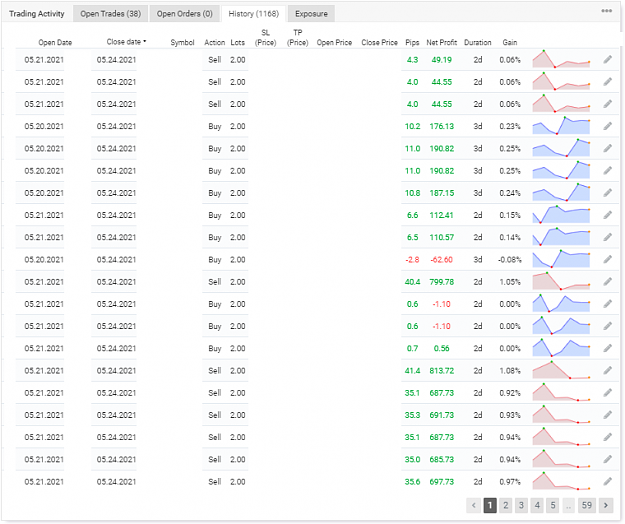
Task: Edit the trade with 49.19 net profit
Action: (x=607, y=60)
